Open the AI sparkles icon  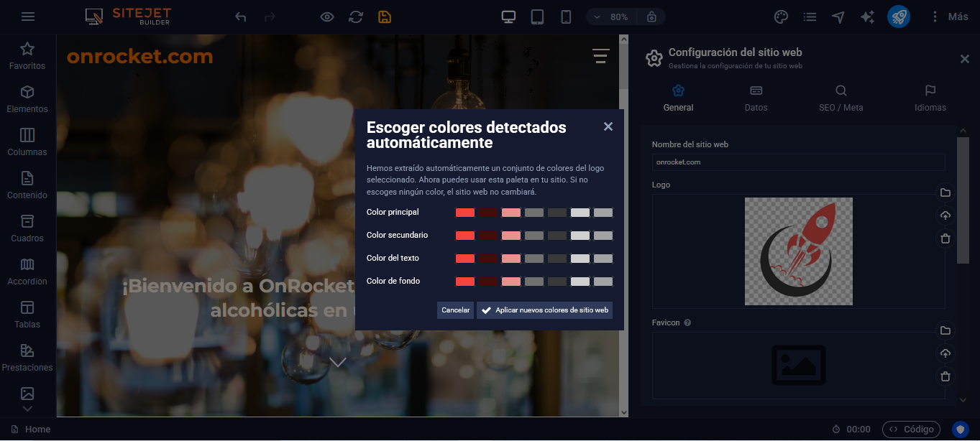click(x=867, y=17)
